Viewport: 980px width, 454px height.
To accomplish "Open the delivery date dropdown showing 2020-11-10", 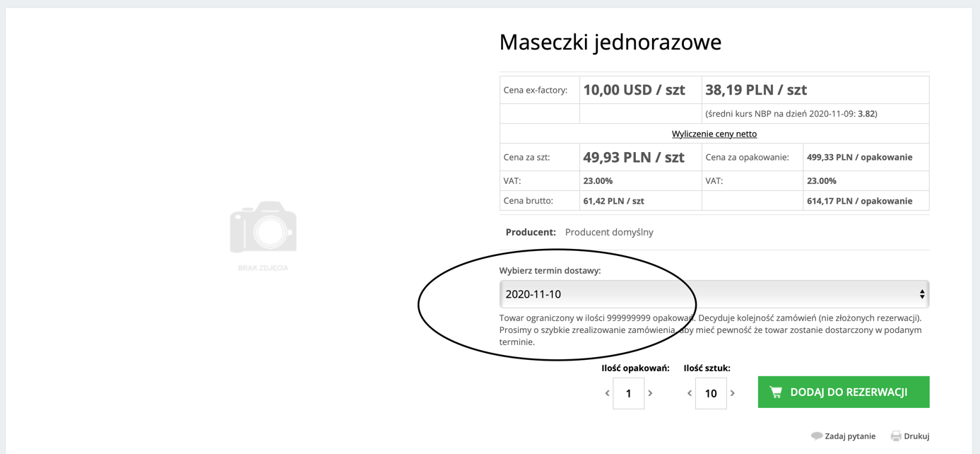I will pyautogui.click(x=714, y=294).
